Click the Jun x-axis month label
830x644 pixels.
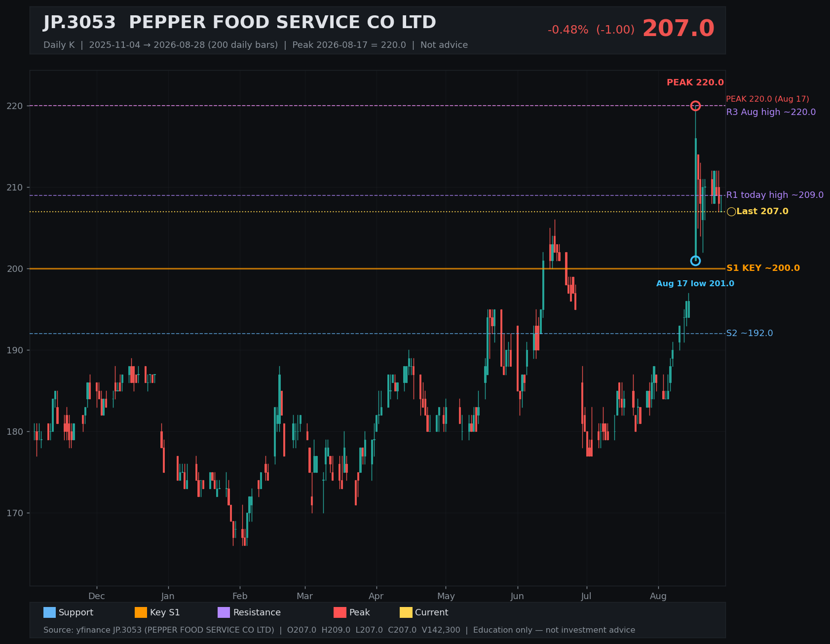point(517,596)
